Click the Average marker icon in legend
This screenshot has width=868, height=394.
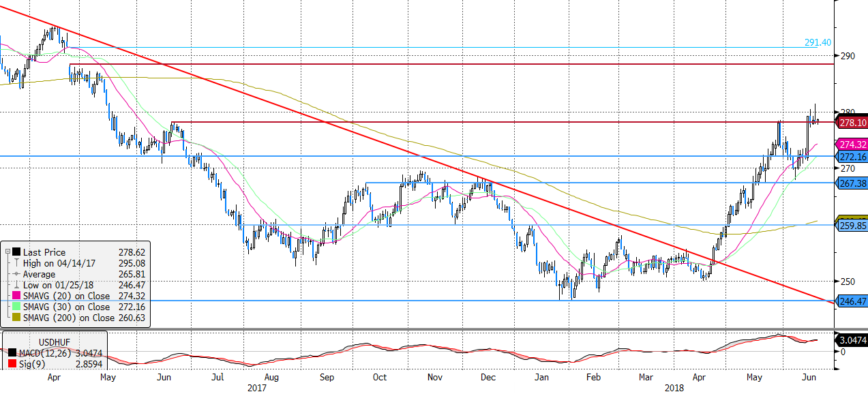pos(16,274)
